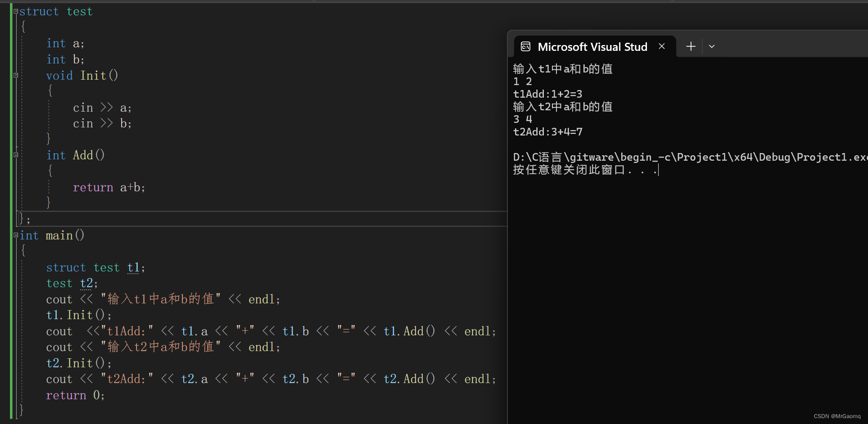Collapse the int Add() function block

(x=16, y=155)
